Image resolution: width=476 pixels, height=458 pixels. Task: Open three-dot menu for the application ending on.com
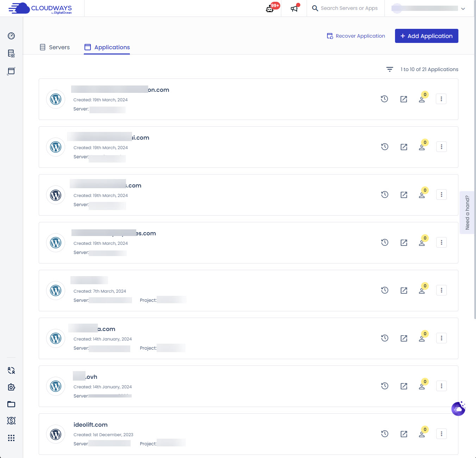click(441, 99)
